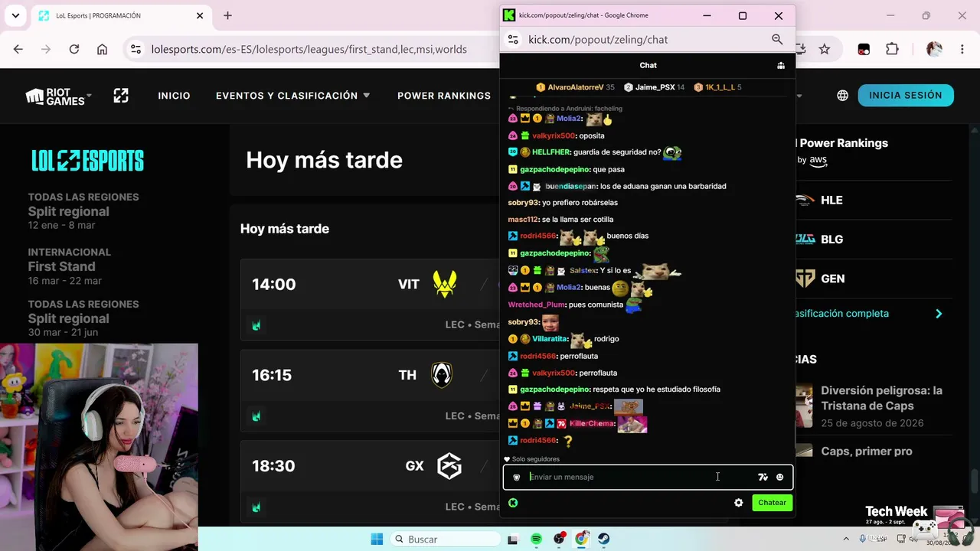The width and height of the screenshot is (980, 551).
Task: Click the Riot Games logo
Action: (x=55, y=96)
